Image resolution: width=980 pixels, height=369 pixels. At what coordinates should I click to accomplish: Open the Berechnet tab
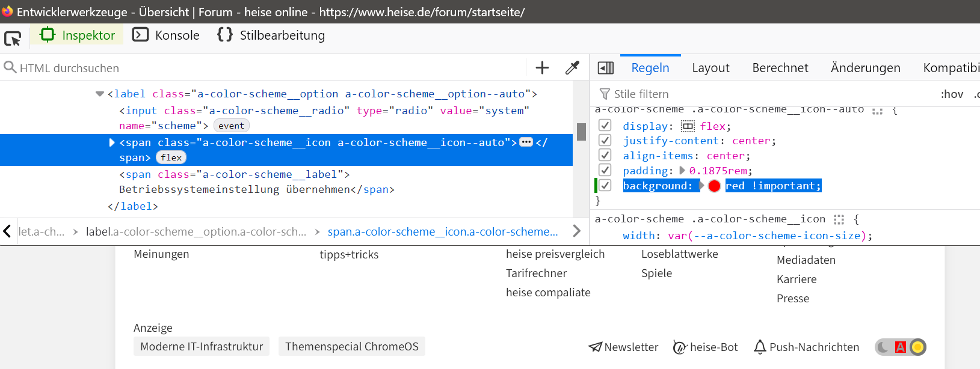(x=780, y=68)
